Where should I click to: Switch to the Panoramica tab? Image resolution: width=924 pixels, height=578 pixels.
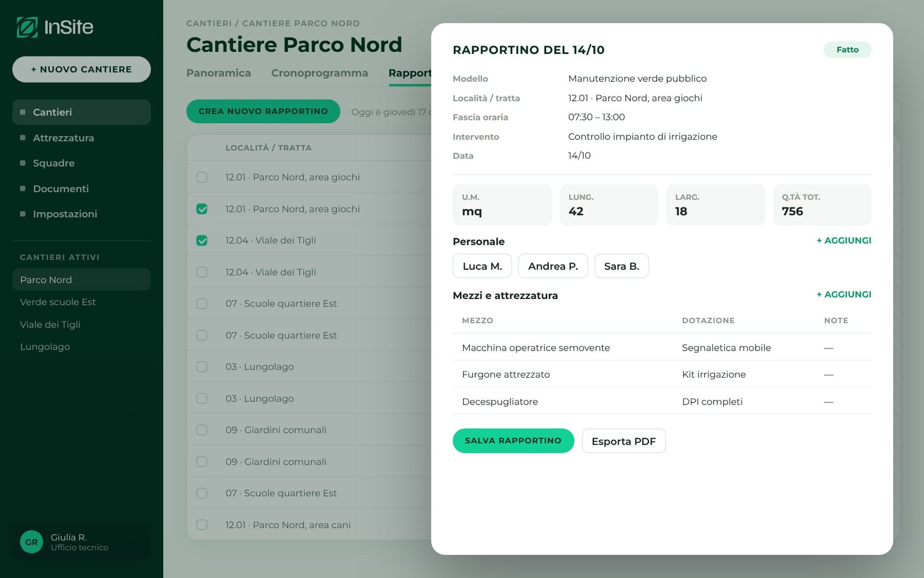point(218,73)
